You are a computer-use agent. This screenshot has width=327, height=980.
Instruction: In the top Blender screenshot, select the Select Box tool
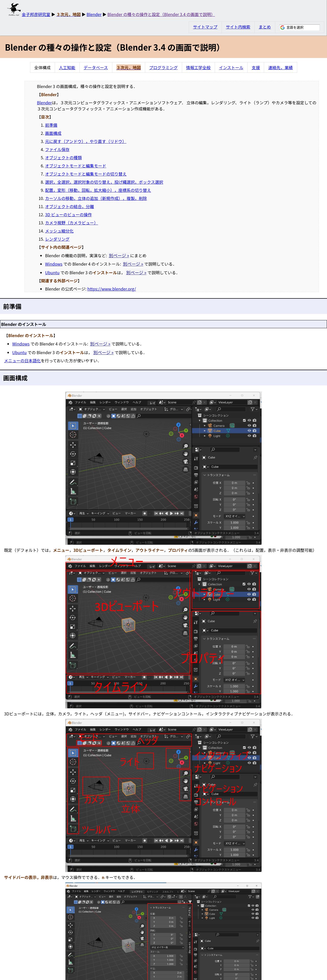[73, 425]
